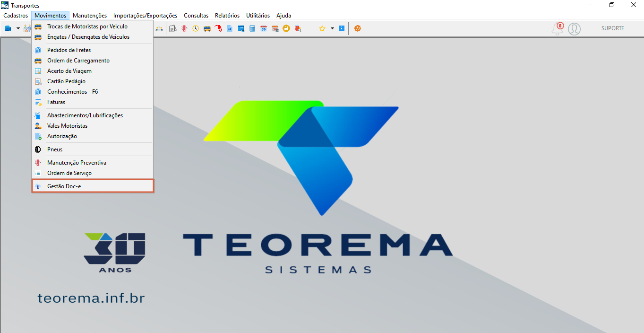This screenshot has height=333, width=644.
Task: Click the red fuel nozzle toolbar icon
Action: pos(218,28)
